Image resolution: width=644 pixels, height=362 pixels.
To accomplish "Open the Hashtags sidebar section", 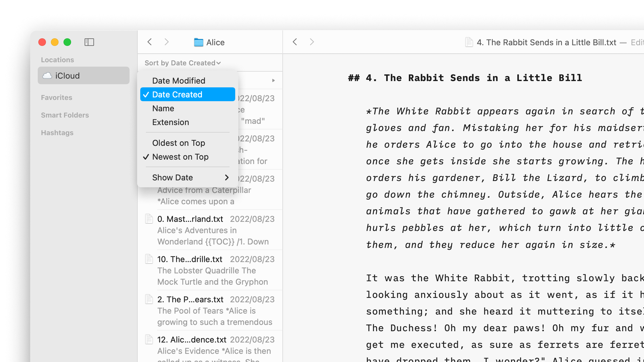I will 57,133.
